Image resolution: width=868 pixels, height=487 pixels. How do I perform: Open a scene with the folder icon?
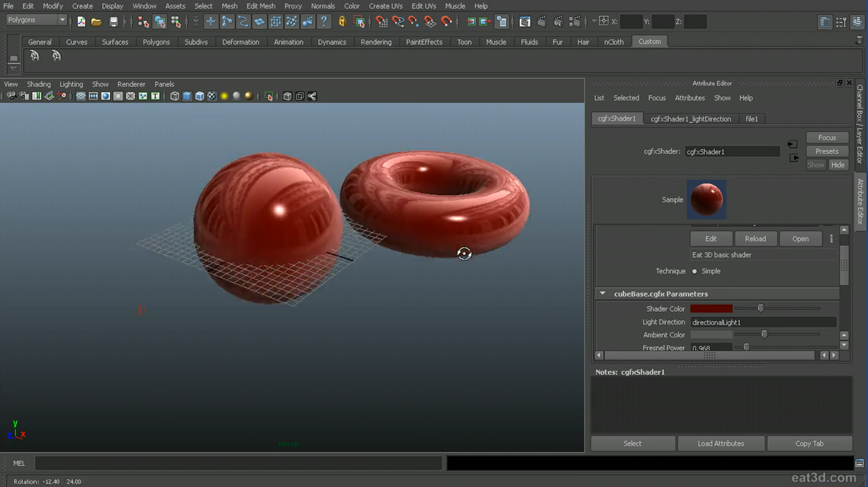point(96,22)
